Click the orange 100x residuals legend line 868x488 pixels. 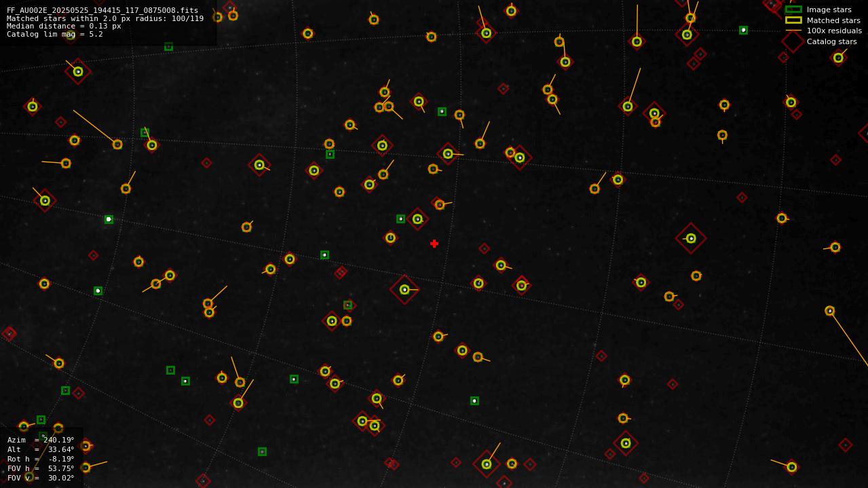[x=793, y=31]
